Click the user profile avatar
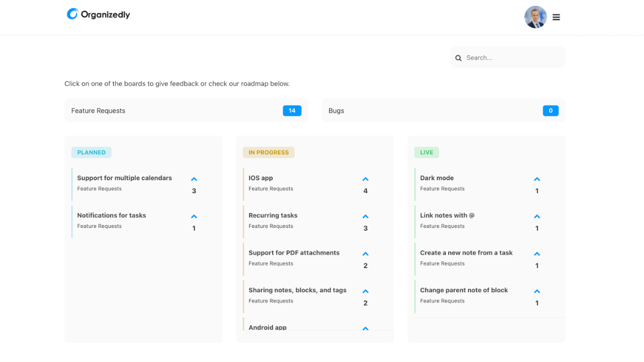 535,17
